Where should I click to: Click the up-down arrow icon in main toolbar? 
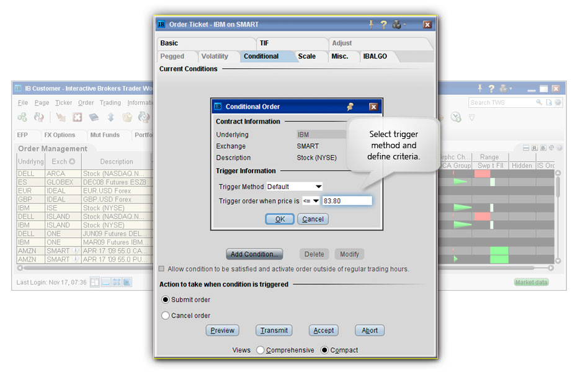(x=110, y=117)
